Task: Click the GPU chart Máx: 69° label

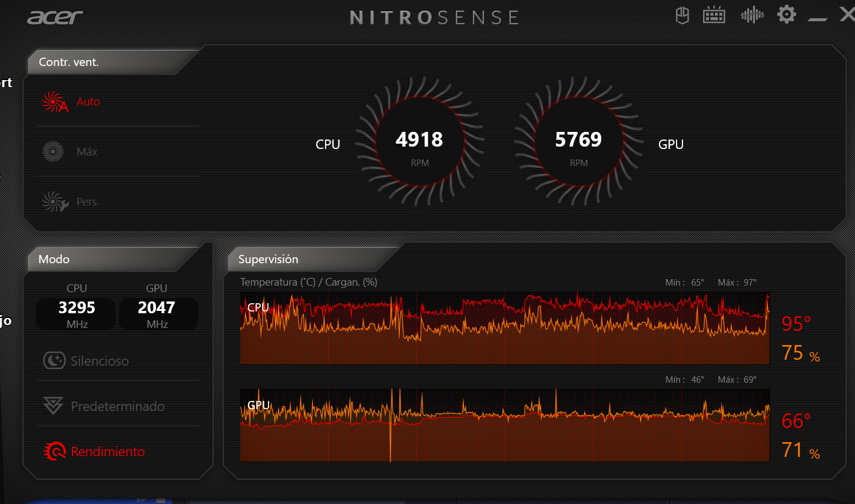Action: point(737,380)
